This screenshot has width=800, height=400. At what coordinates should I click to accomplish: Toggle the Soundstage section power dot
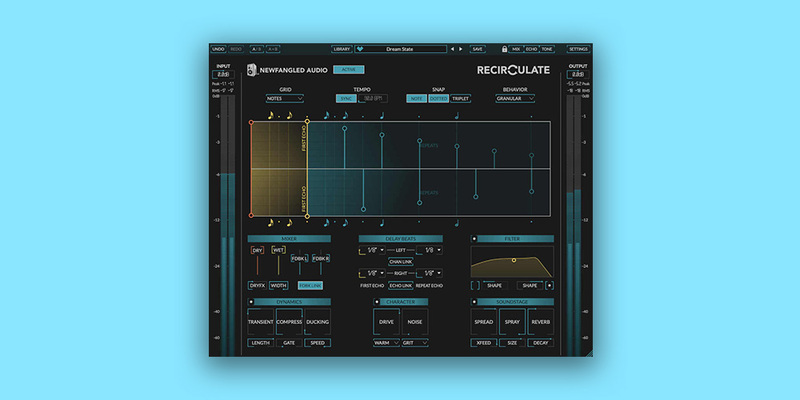474,302
